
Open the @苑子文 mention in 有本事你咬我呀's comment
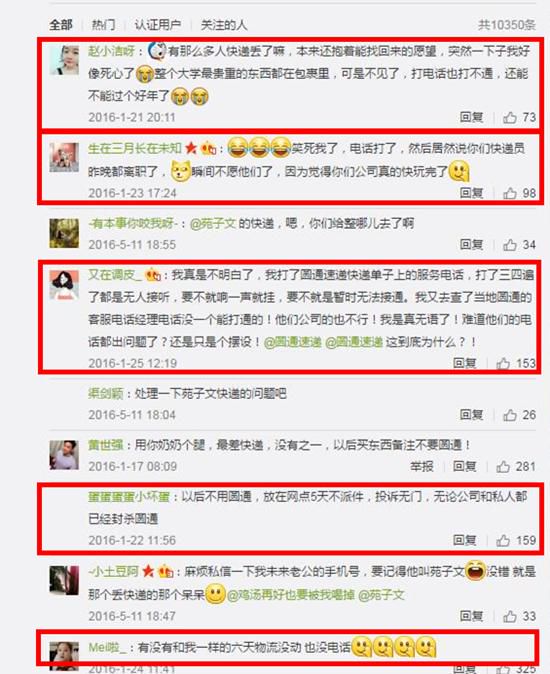[x=213, y=223]
